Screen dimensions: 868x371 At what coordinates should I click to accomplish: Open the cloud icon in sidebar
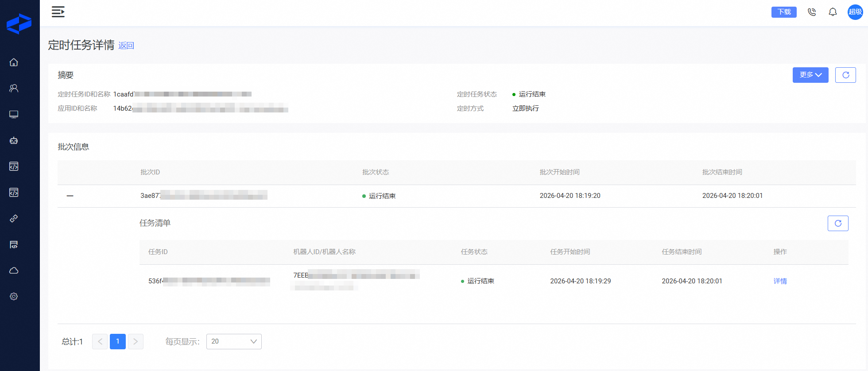point(14,271)
